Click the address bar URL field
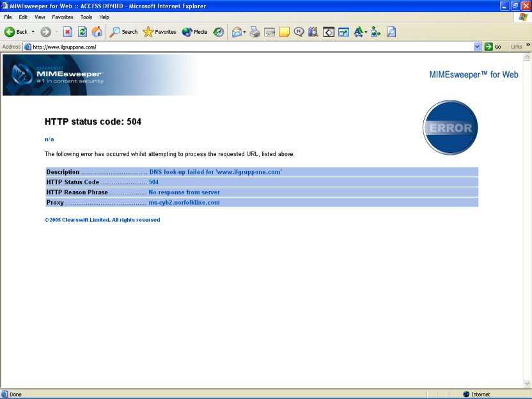The image size is (532, 399). pos(253,47)
